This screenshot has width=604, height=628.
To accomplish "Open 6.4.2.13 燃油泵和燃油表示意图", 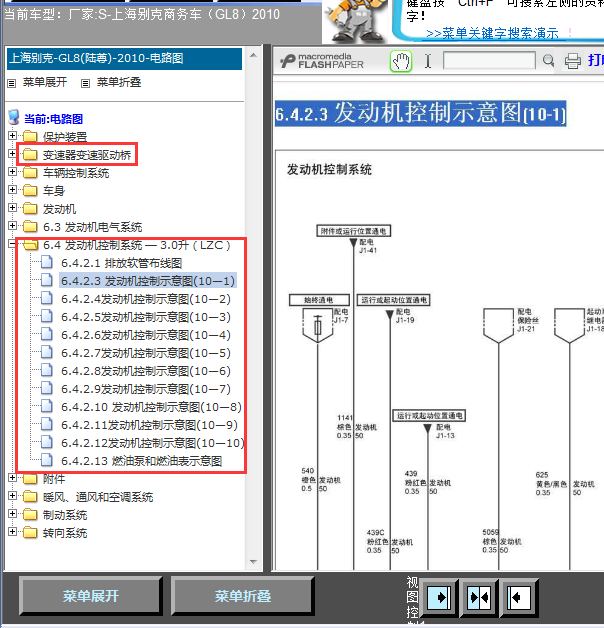I will point(141,461).
